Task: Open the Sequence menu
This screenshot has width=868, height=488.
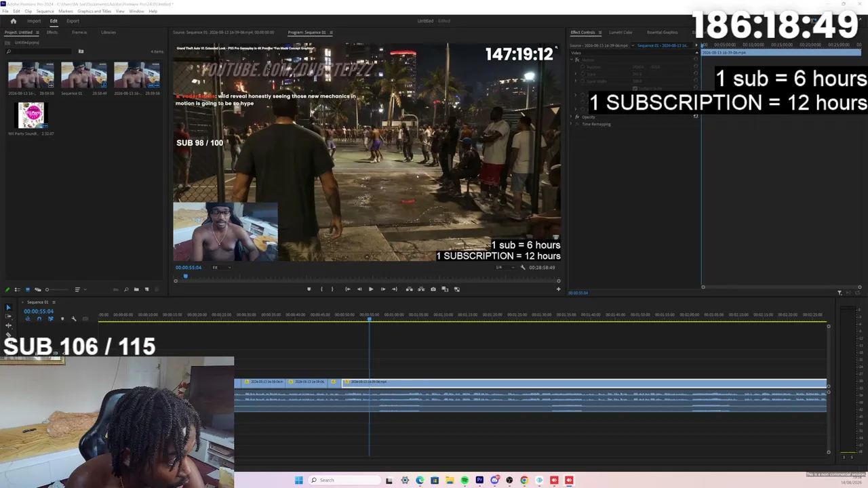Action: (45, 12)
